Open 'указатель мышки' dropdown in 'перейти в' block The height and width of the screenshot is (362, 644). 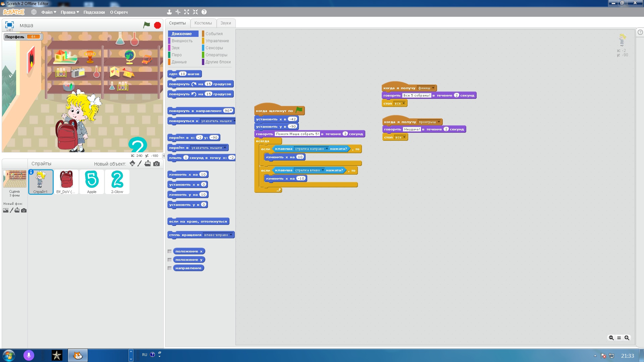pos(225,148)
